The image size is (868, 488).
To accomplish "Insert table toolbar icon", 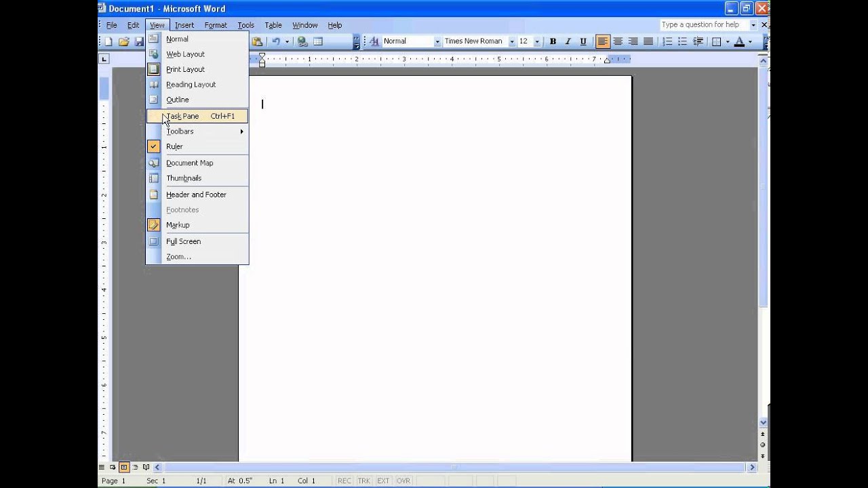I will (317, 41).
